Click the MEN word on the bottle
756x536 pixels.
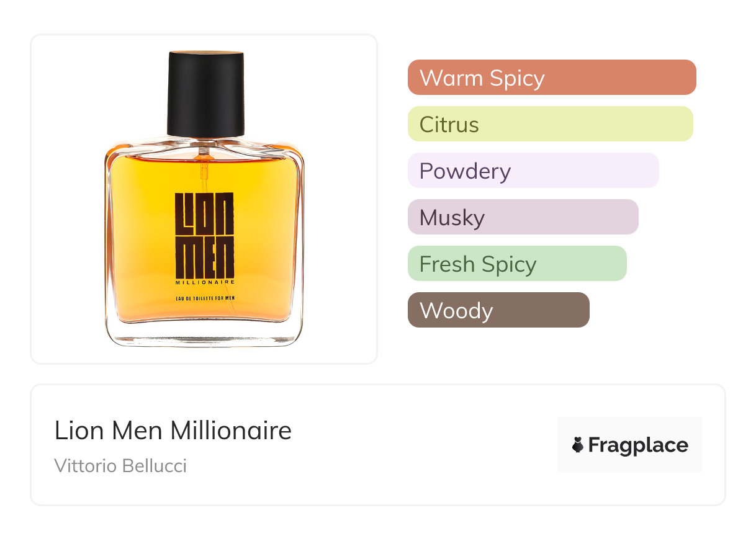click(205, 257)
